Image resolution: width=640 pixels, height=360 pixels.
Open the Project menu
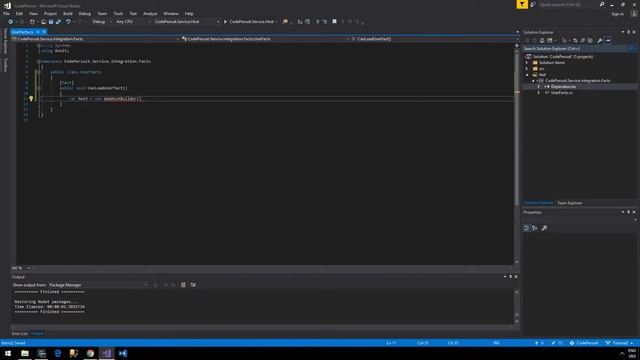point(50,13)
